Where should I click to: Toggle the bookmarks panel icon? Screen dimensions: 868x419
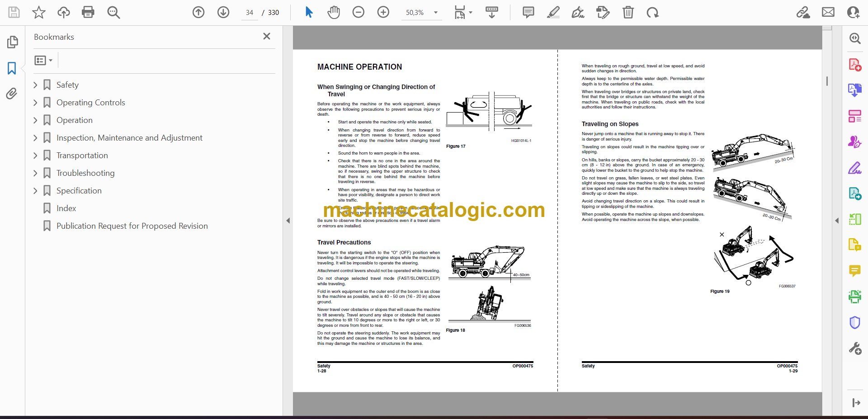pyautogui.click(x=12, y=68)
